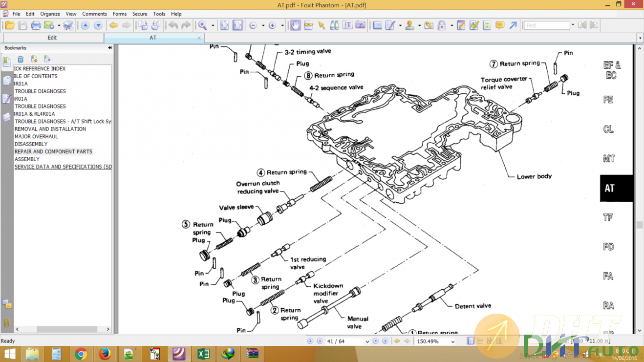
Task: Toggle Single Page layout in status bar
Action: click(471, 341)
